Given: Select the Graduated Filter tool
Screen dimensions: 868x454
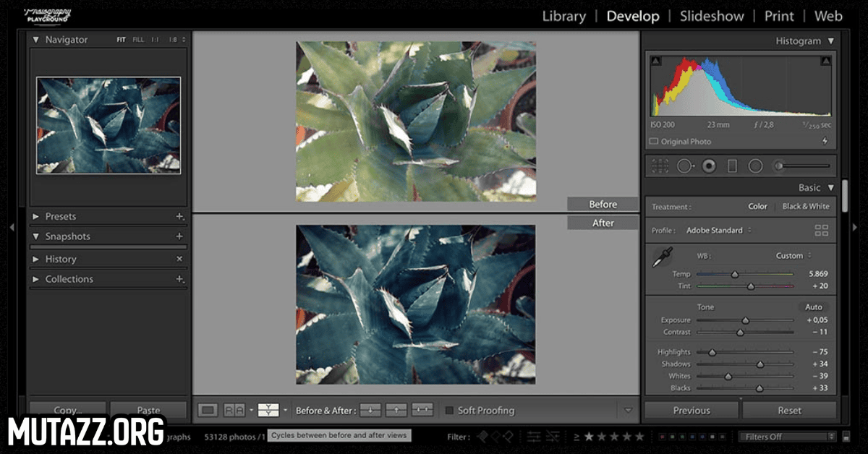Looking at the screenshot, I should click(x=732, y=166).
